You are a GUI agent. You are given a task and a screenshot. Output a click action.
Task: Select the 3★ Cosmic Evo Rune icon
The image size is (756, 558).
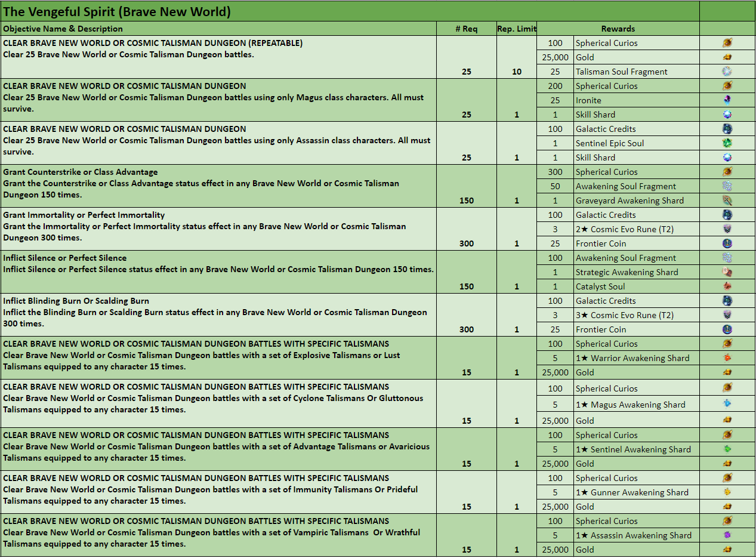[727, 315]
